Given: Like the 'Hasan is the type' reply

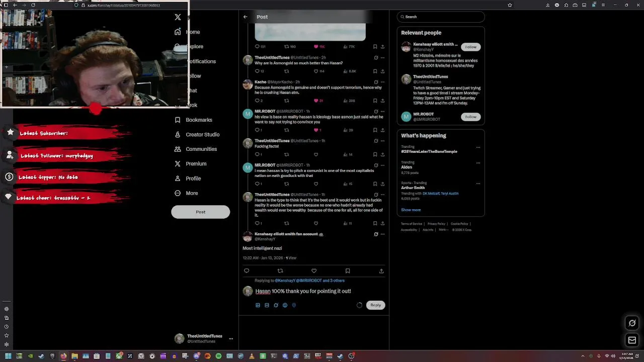Looking at the screenshot, I should tap(316, 223).
